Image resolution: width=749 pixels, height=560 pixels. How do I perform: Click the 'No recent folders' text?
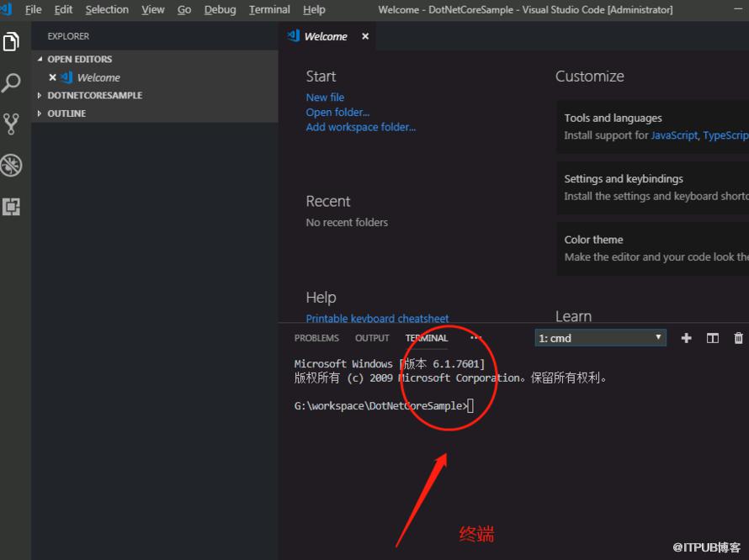347,223
